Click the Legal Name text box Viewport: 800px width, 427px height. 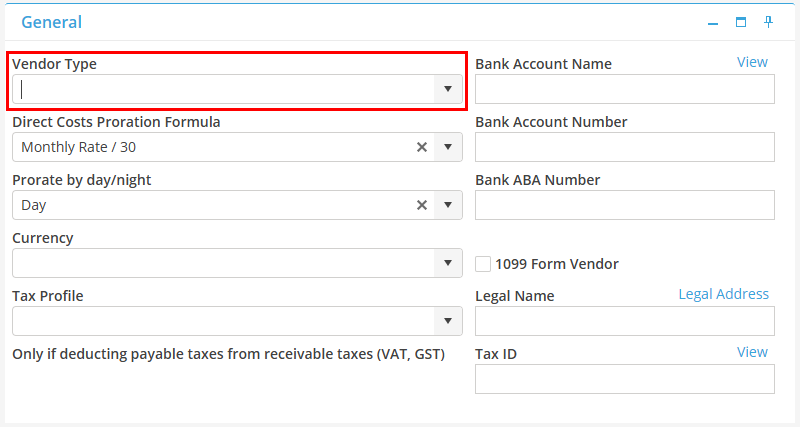point(624,321)
